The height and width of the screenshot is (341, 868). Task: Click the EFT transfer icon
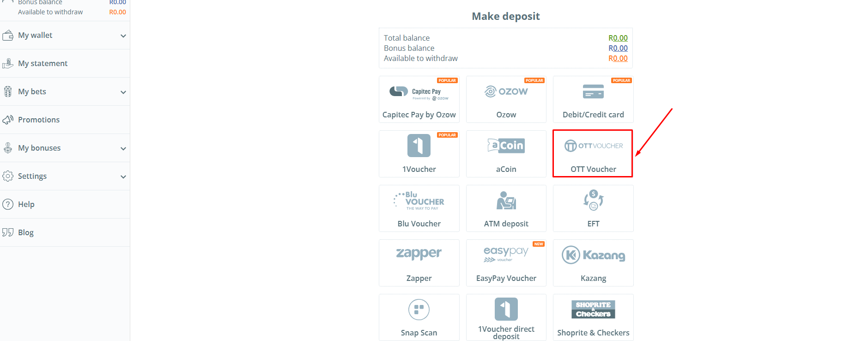(593, 200)
